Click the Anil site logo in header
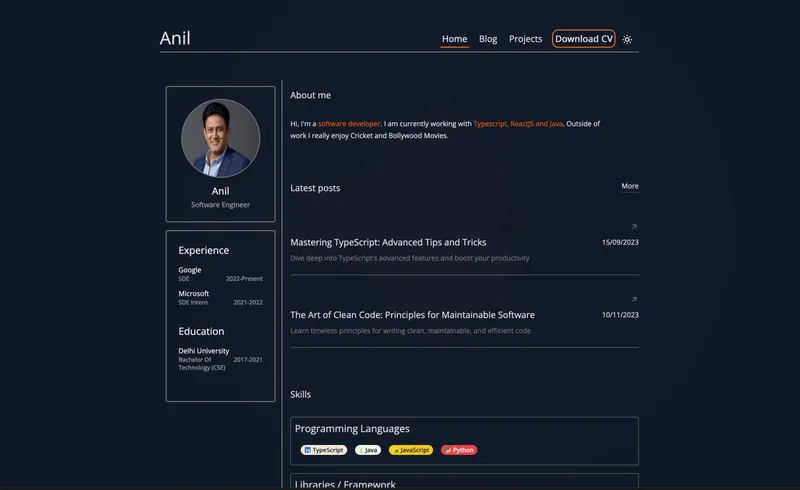Viewport: 800px width, 490px height. point(175,39)
